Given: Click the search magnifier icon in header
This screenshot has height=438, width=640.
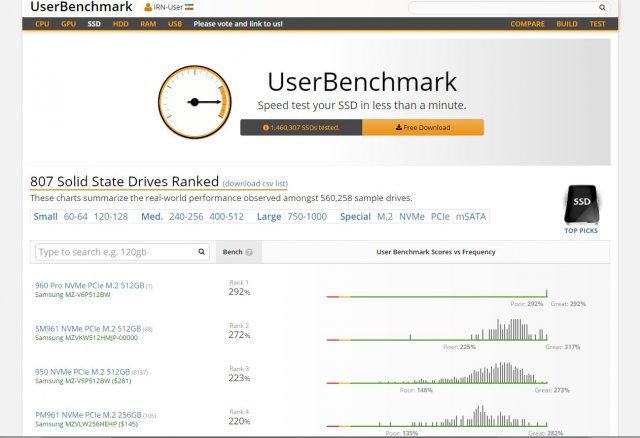Looking at the screenshot, I should [602, 7].
